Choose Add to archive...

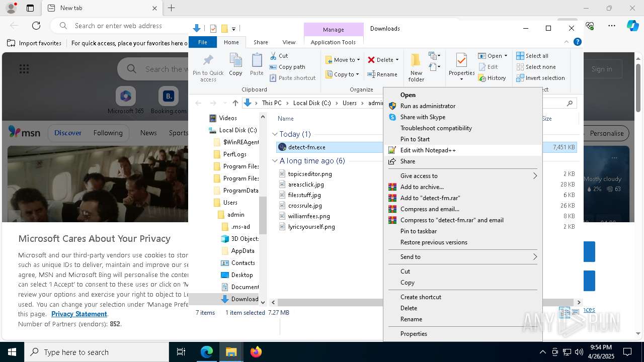[422, 187]
